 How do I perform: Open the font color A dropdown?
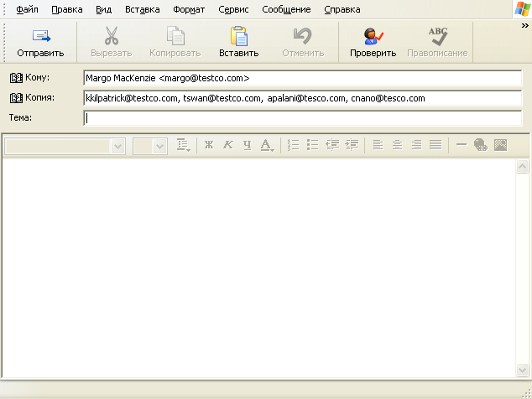[268, 145]
